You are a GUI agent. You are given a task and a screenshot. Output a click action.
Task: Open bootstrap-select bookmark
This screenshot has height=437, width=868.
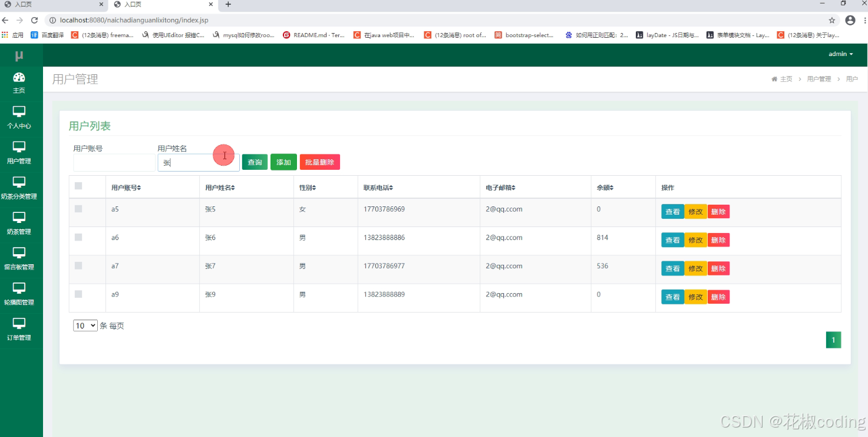point(524,35)
